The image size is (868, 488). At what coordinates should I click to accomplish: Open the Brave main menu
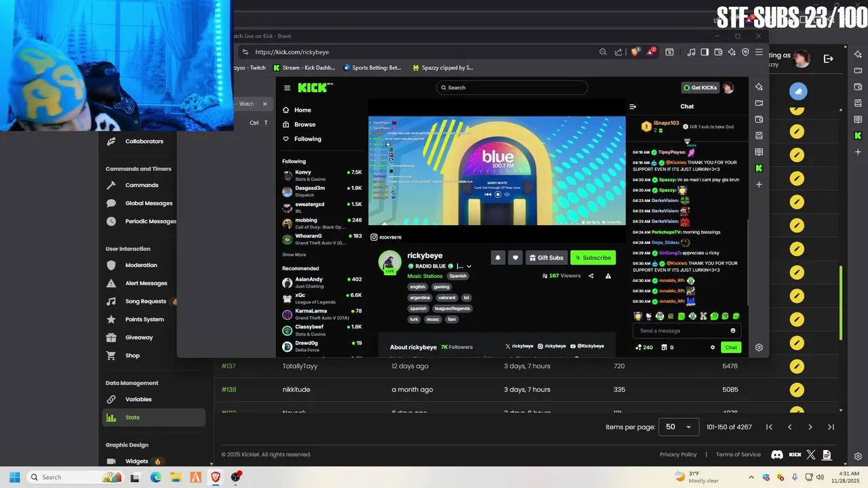[759, 52]
